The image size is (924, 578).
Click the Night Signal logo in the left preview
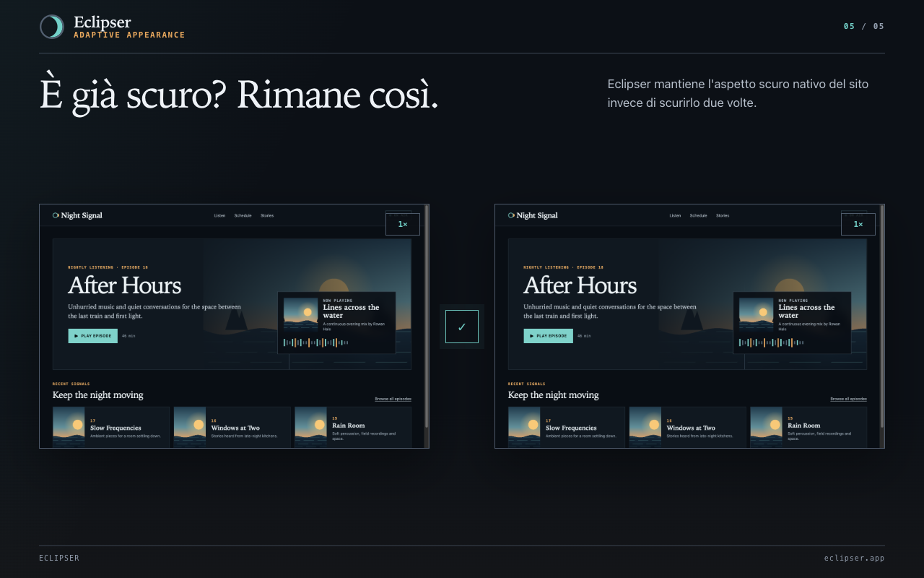pyautogui.click(x=77, y=215)
